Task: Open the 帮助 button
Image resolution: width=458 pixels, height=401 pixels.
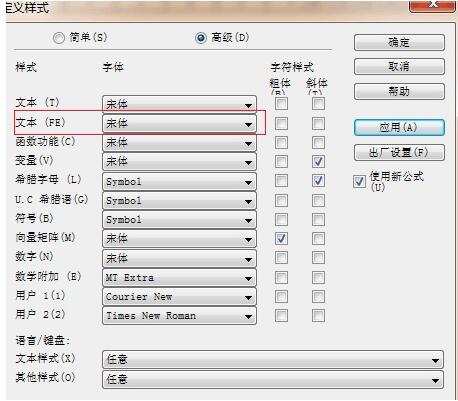Action: pyautogui.click(x=399, y=91)
